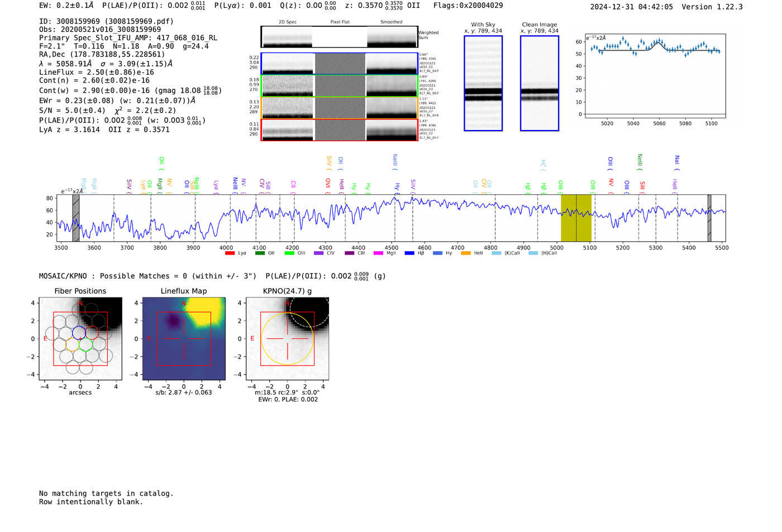The image size is (782, 532).
Task: Click the Weighted Sum label
Action: [x=428, y=35]
